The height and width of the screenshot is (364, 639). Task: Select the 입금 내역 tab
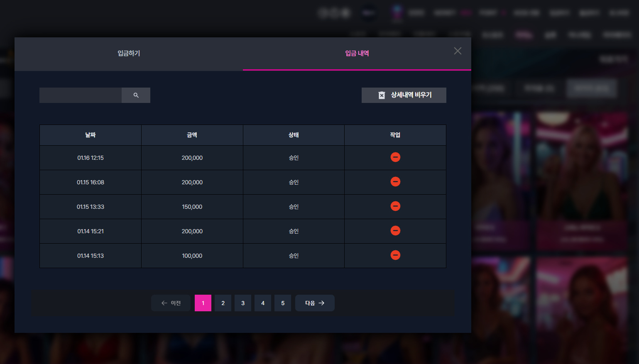pos(357,54)
